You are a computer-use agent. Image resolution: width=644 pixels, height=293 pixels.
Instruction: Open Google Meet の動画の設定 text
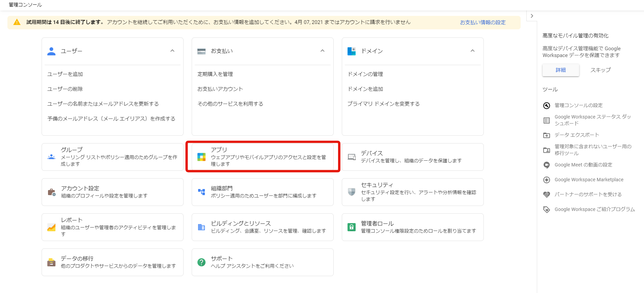(583, 165)
